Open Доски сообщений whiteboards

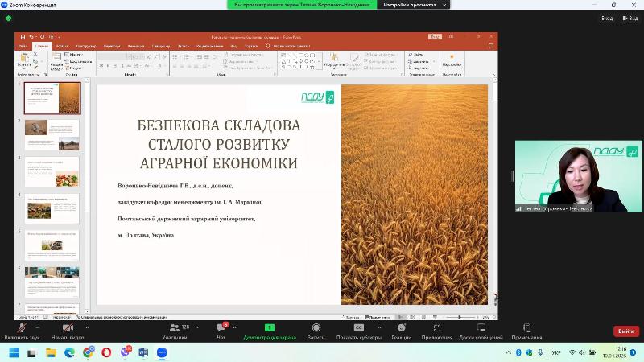click(481, 328)
